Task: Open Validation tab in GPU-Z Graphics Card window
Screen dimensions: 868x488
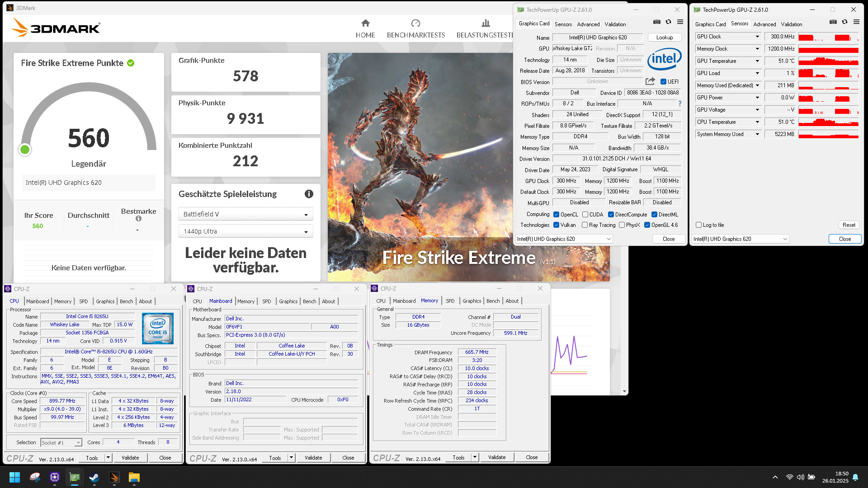Action: point(615,24)
